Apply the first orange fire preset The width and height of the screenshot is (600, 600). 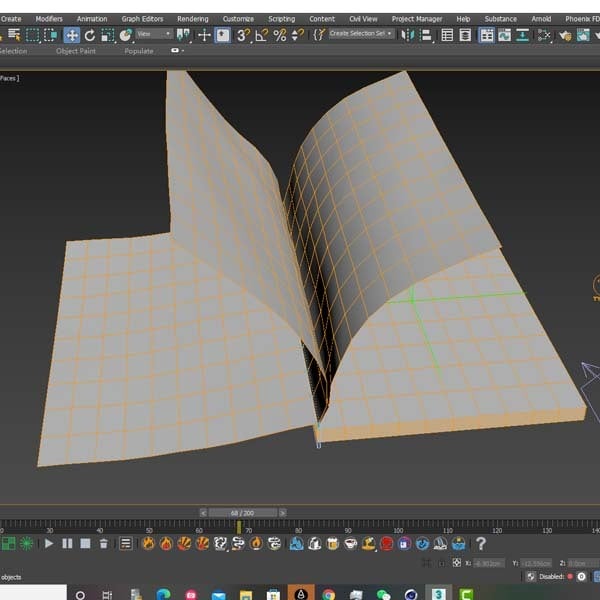[148, 543]
